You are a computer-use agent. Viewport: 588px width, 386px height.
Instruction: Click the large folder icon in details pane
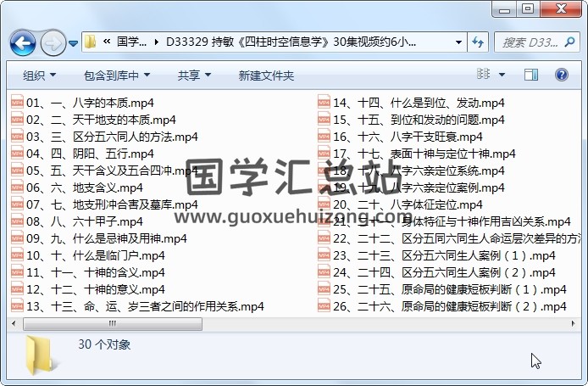click(x=42, y=355)
